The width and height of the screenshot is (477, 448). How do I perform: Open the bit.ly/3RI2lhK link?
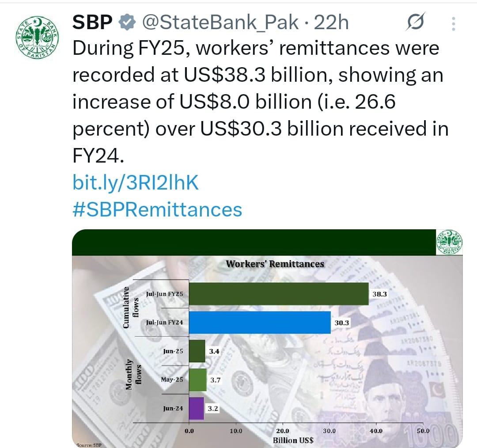[136, 182]
